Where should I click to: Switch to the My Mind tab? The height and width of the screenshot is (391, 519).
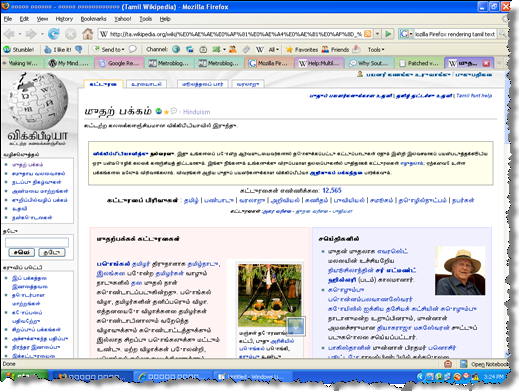69,63
